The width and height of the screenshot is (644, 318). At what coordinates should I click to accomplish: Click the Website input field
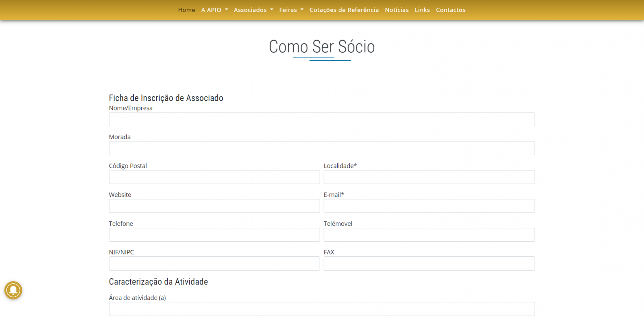214,206
